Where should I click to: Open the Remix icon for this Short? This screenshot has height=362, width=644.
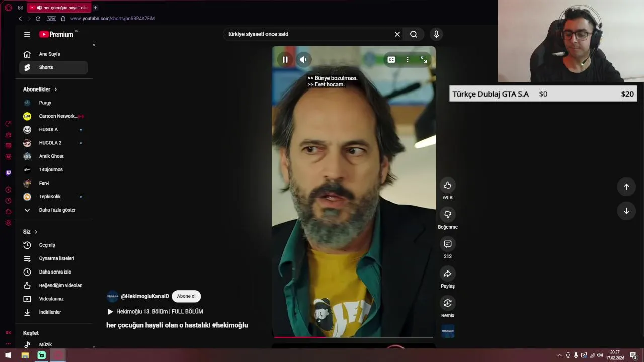point(448,303)
